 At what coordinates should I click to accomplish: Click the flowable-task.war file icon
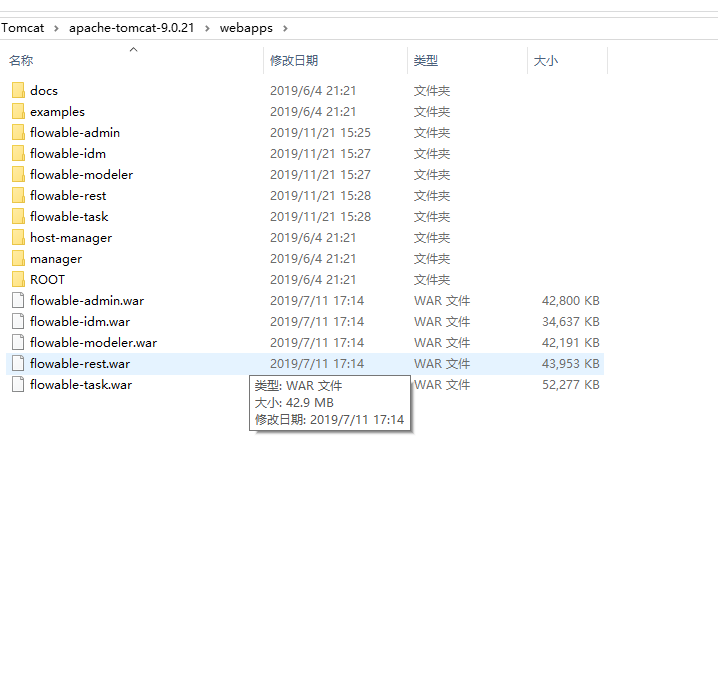tap(18, 384)
